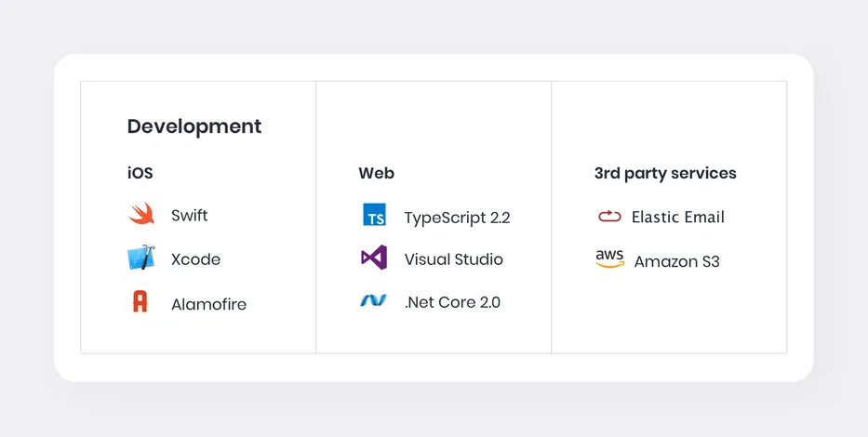The image size is (868, 437).
Task: Click the red Alamofire logo icon
Action: [140, 302]
